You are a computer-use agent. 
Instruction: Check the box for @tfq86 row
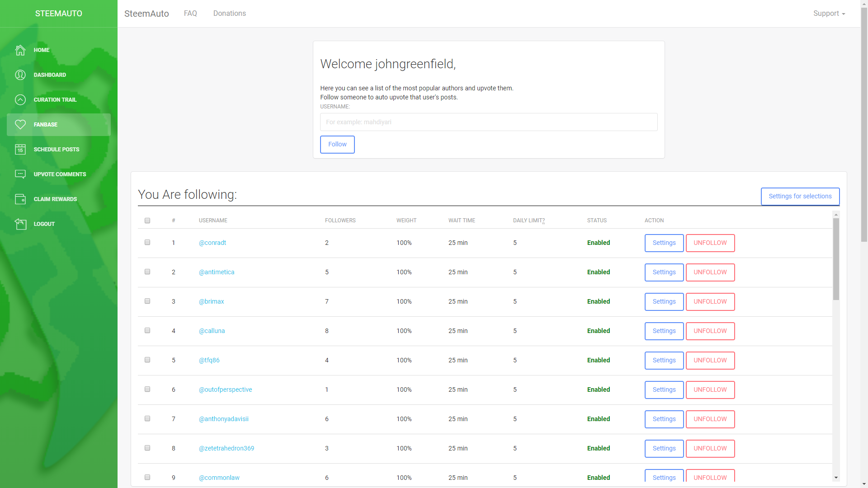pos(147,360)
